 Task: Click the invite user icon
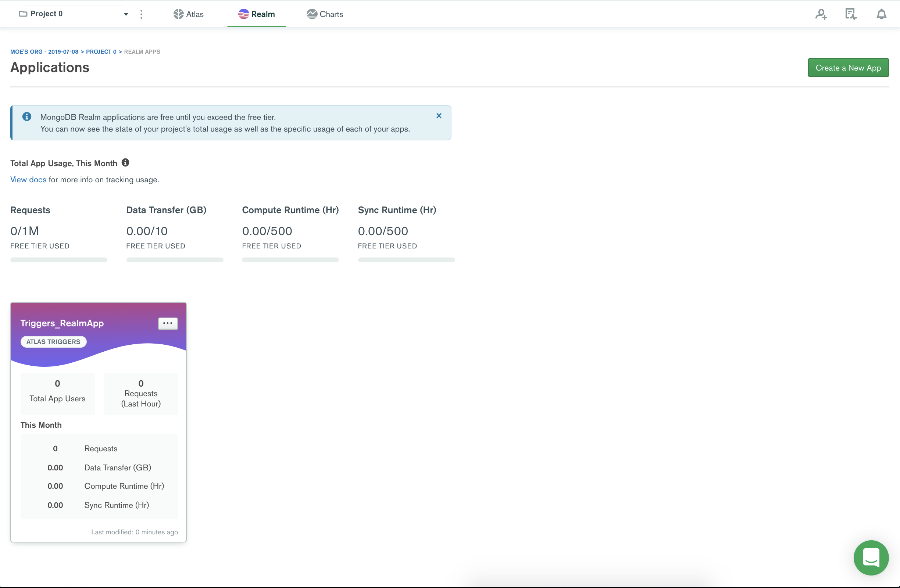[x=821, y=14]
